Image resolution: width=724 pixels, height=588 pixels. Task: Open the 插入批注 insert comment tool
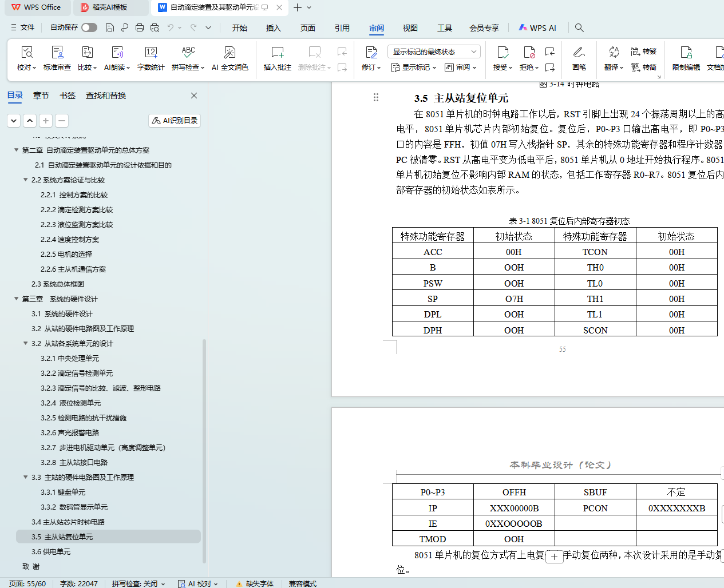pyautogui.click(x=277, y=53)
